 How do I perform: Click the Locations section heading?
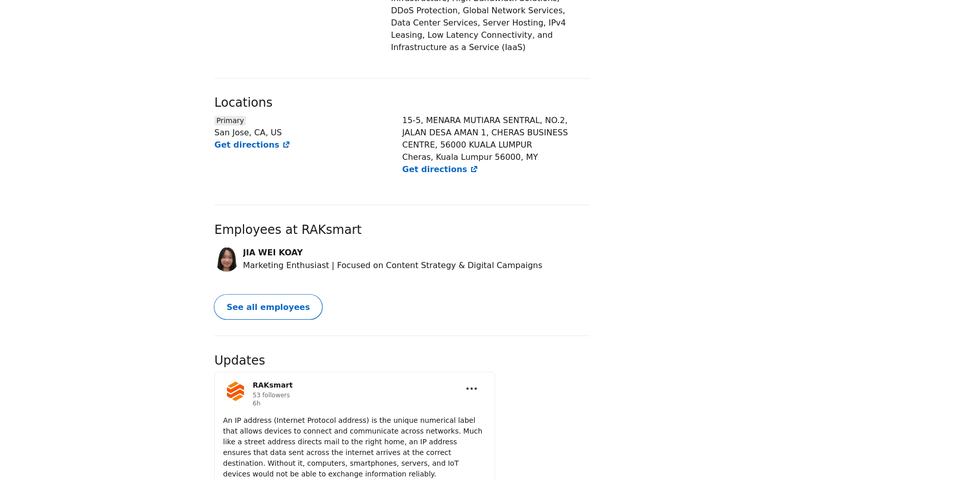point(243,103)
